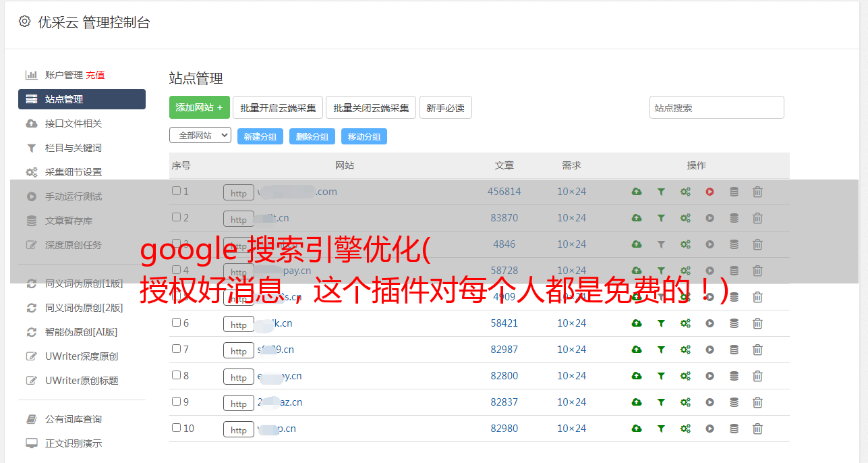Click the play icon in row 2
The height and width of the screenshot is (463, 868).
710,218
